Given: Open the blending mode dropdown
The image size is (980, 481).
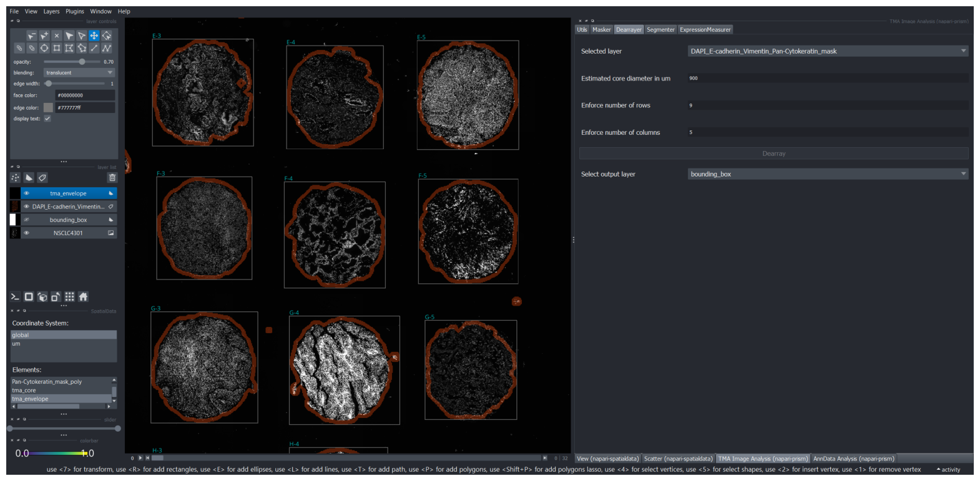Looking at the screenshot, I should point(79,72).
